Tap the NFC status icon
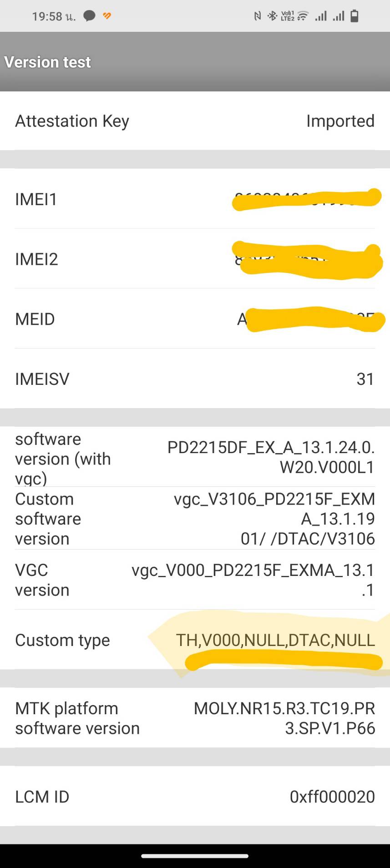 coord(258,16)
